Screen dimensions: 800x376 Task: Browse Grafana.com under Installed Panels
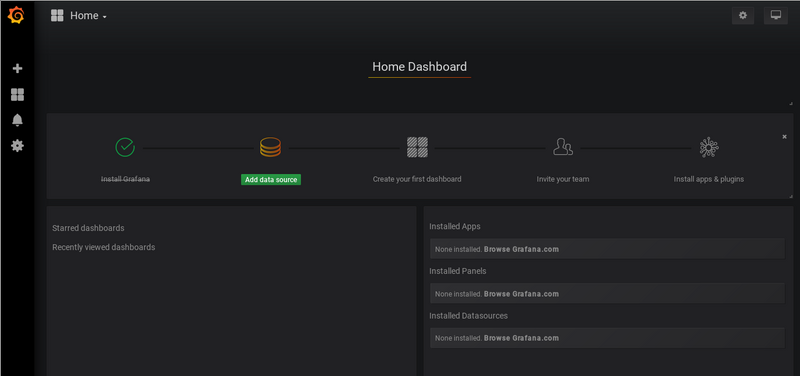point(521,294)
